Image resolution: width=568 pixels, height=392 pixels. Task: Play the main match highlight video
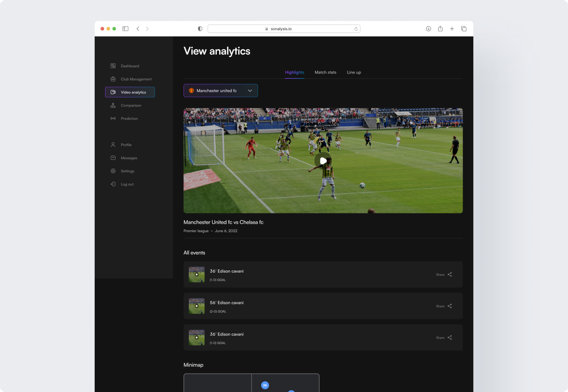tap(323, 161)
